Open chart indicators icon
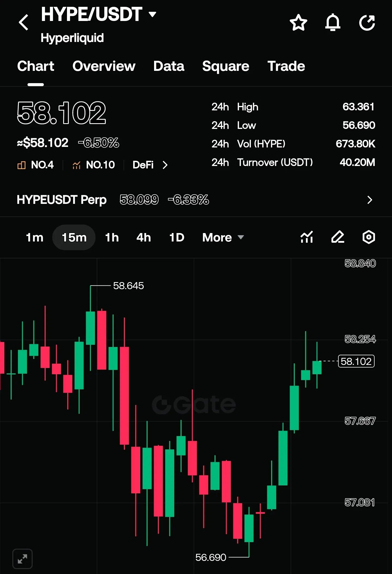Image resolution: width=392 pixels, height=574 pixels. click(x=307, y=237)
